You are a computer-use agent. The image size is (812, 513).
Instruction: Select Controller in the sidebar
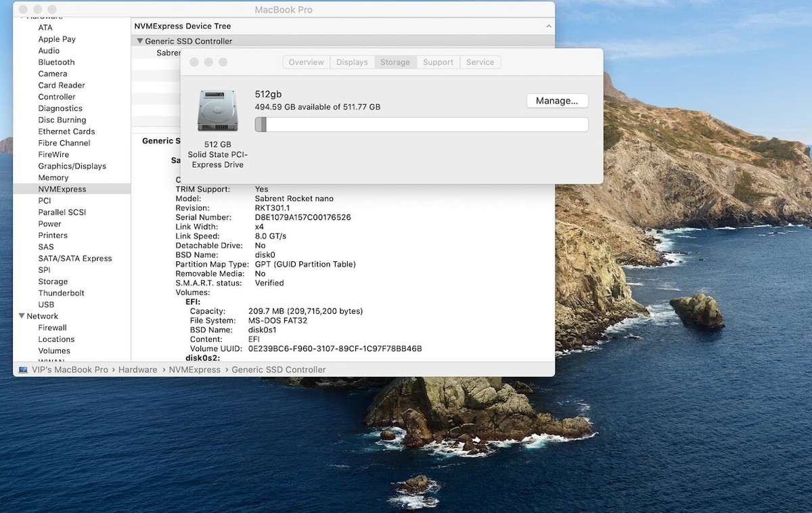57,97
